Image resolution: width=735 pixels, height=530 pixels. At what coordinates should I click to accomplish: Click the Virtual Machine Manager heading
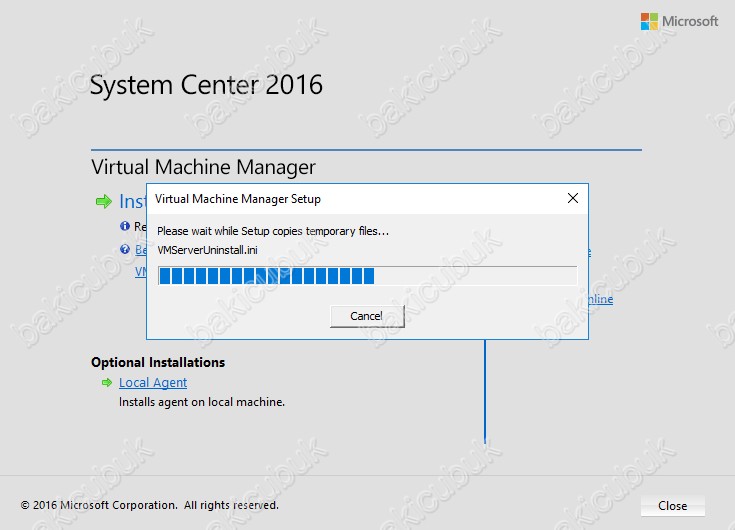[x=203, y=167]
